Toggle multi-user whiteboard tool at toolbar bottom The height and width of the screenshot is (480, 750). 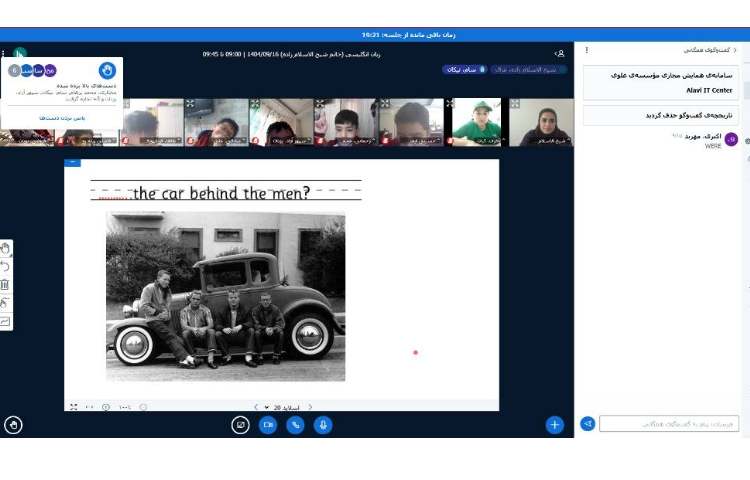(x=6, y=321)
